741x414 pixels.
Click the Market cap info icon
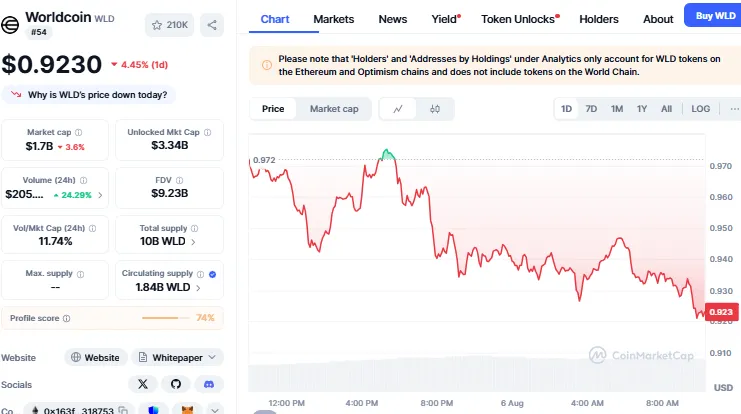tap(79, 131)
